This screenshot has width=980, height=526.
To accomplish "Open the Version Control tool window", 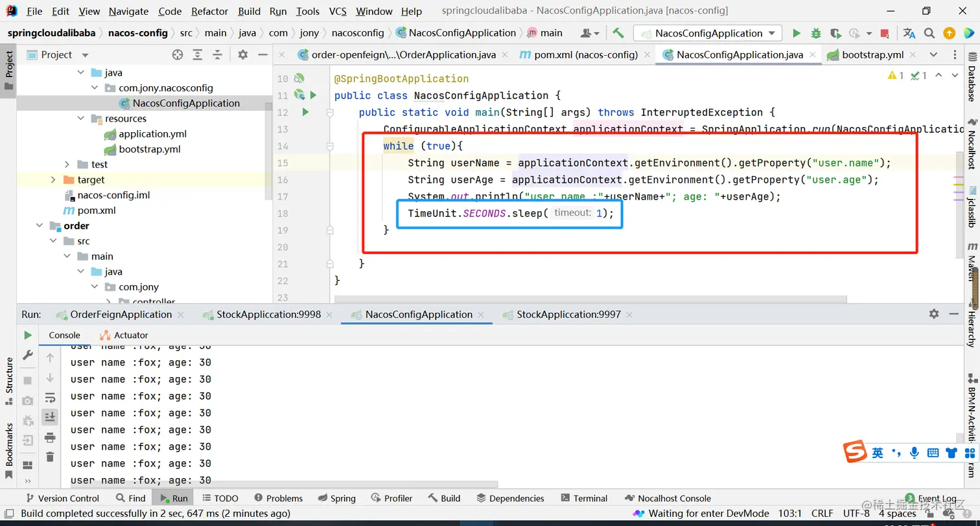I will click(x=62, y=498).
